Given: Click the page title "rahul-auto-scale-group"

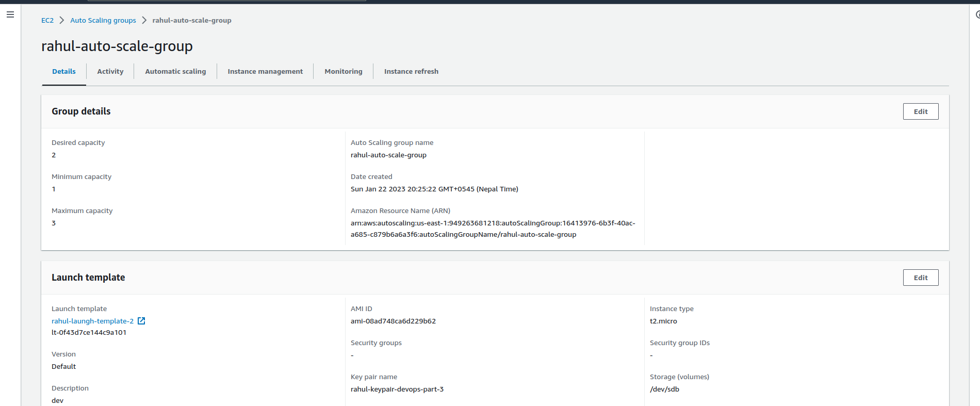Looking at the screenshot, I should (117, 46).
